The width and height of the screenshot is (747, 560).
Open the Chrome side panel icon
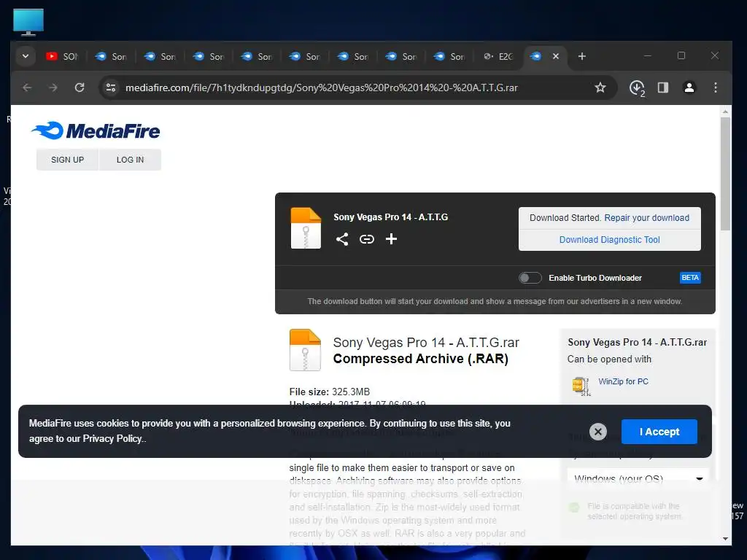pyautogui.click(x=662, y=87)
